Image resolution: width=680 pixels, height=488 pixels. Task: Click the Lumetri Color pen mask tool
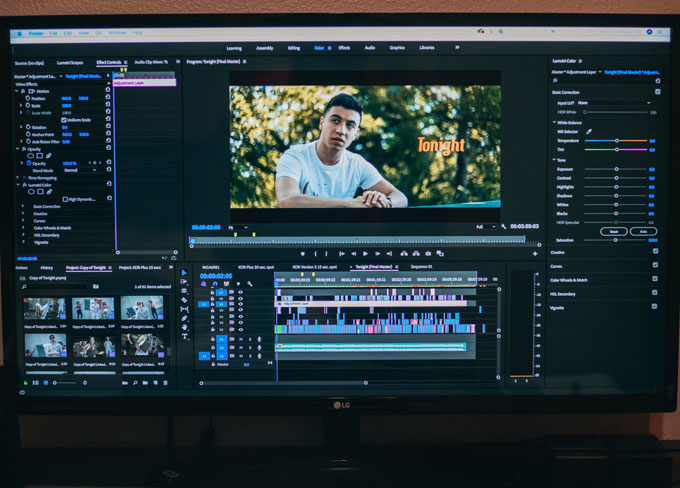49,192
